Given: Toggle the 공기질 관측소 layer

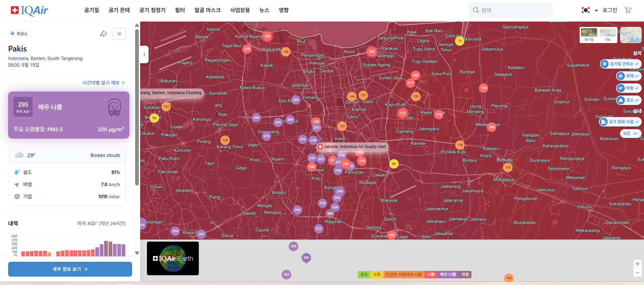Looking at the screenshot, I should [x=620, y=64].
